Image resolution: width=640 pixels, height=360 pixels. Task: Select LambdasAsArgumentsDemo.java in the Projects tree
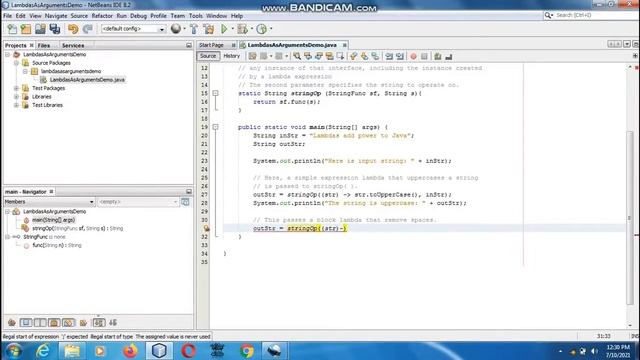click(x=87, y=80)
